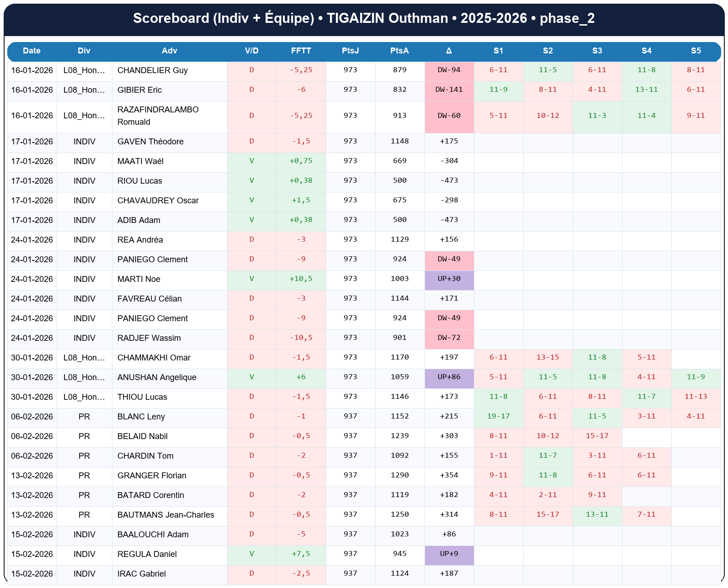728x588 pixels.
Task: Click opponent RAZAFINDRALAMBO Romuald
Action: 158,116
